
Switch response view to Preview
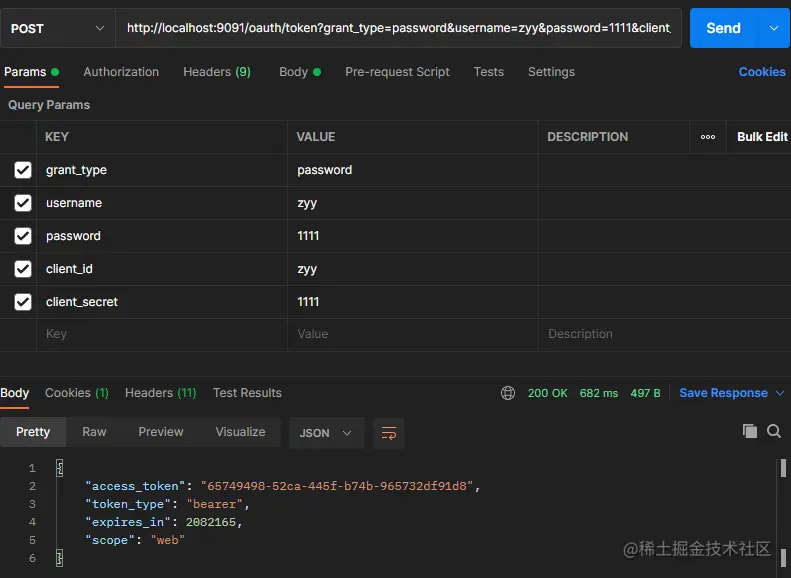[x=161, y=432]
